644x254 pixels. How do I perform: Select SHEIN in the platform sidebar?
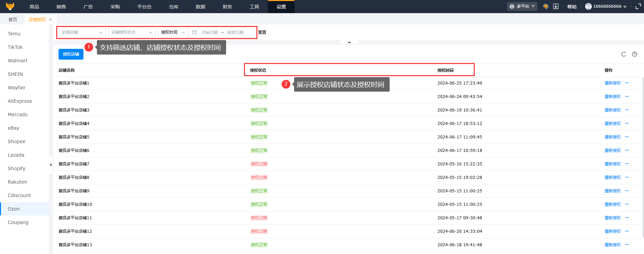click(x=24, y=74)
